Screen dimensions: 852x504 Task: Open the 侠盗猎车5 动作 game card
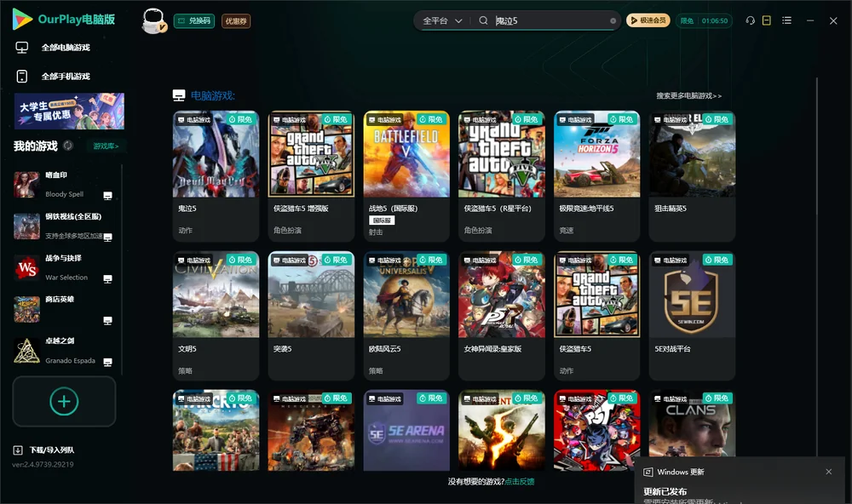pos(596,316)
